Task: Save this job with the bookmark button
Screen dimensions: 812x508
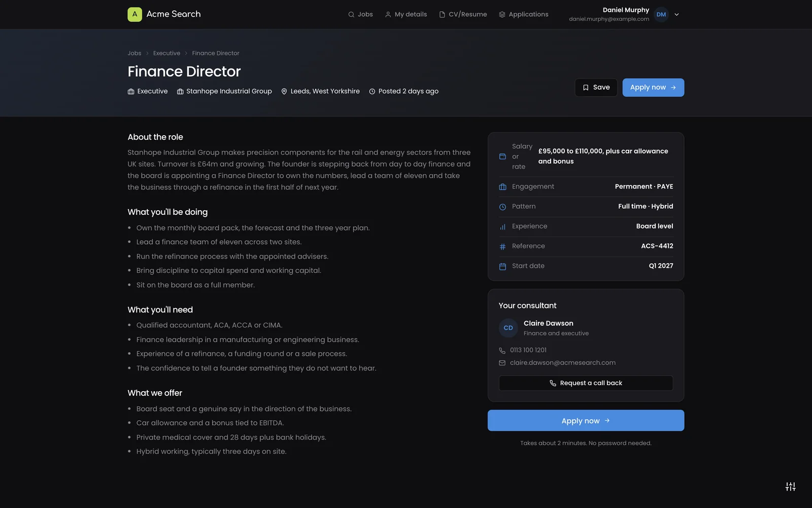Action: click(x=596, y=87)
